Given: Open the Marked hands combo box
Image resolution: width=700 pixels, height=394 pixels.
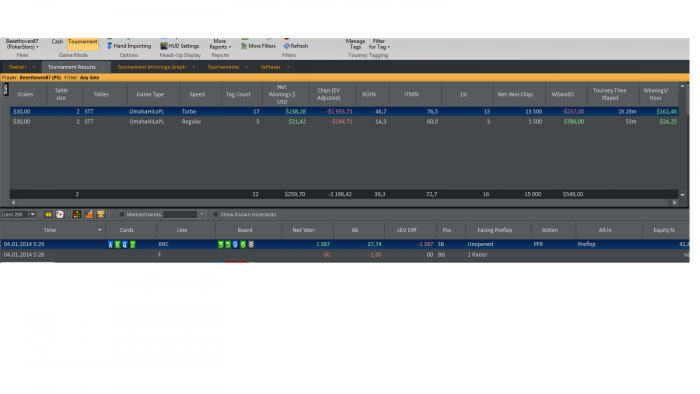Looking at the screenshot, I should point(202,215).
